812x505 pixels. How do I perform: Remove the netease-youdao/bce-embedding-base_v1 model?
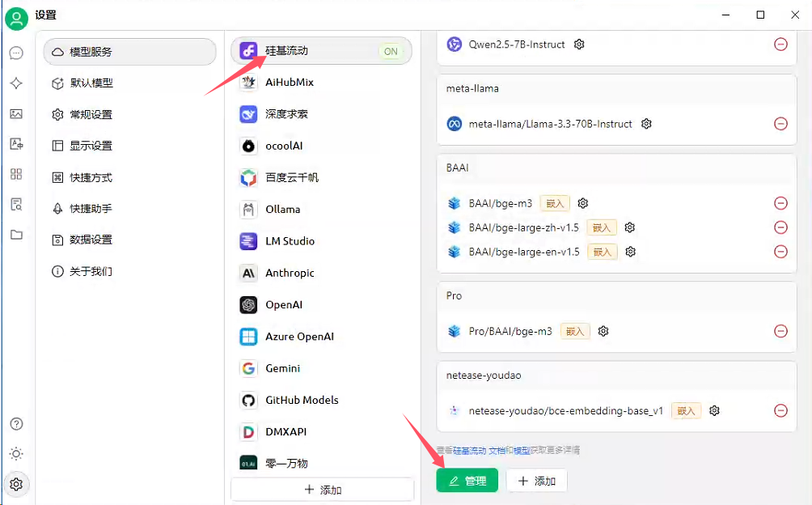tap(781, 411)
